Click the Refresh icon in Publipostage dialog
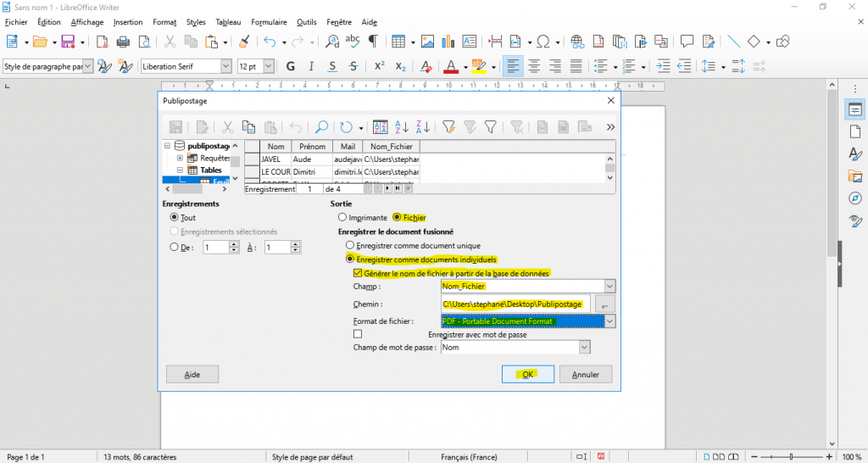 click(x=347, y=127)
